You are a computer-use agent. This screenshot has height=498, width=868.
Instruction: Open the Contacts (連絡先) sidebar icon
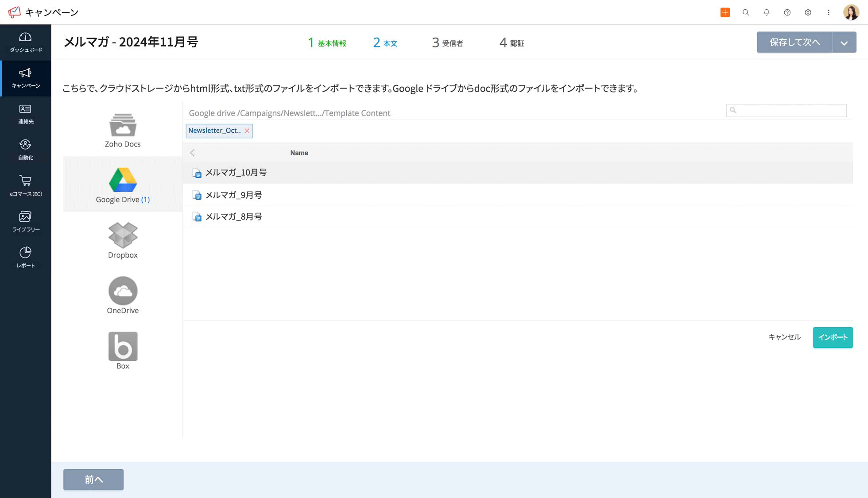point(25,114)
